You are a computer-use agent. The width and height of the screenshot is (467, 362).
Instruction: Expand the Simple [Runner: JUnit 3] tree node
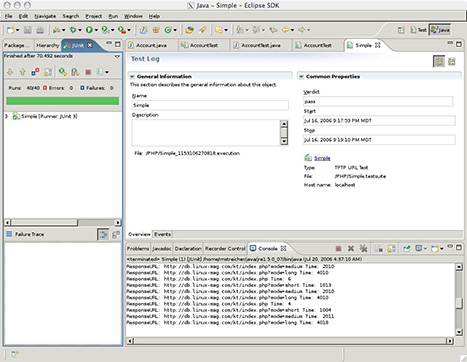tap(7, 116)
